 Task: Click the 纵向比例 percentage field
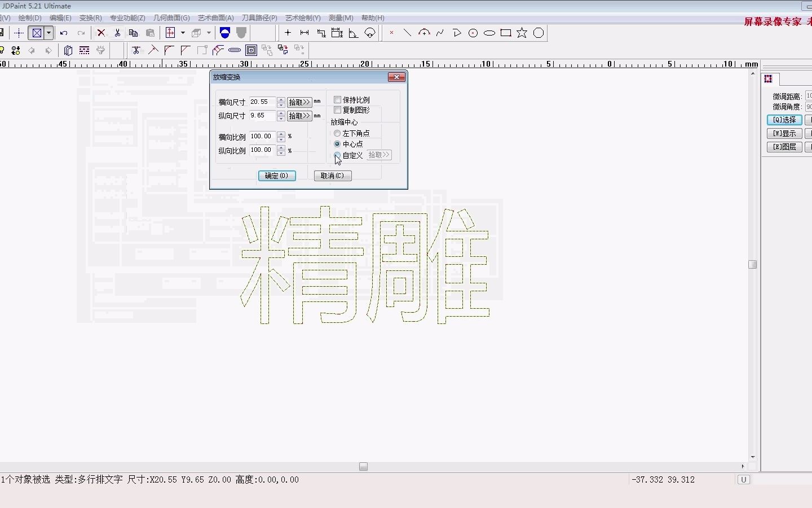click(x=263, y=150)
